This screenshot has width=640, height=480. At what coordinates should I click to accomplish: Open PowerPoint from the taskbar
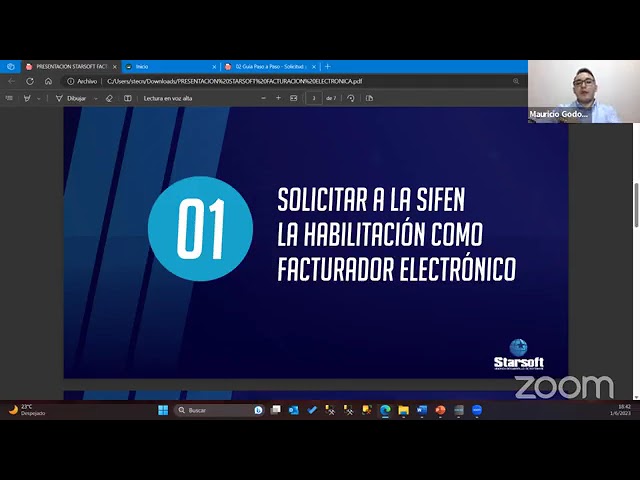tap(440, 410)
